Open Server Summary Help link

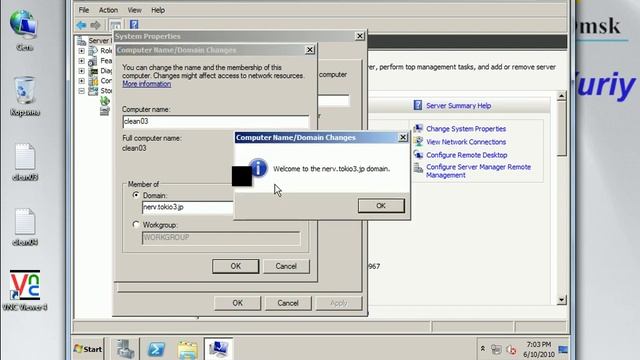coord(458,106)
